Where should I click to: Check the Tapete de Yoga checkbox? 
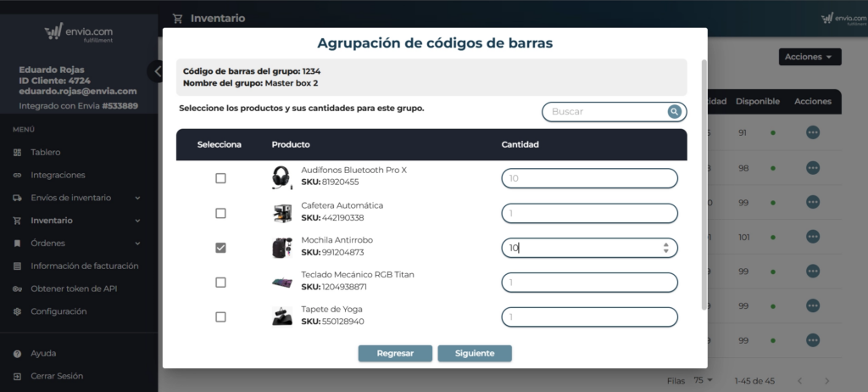[x=220, y=316]
